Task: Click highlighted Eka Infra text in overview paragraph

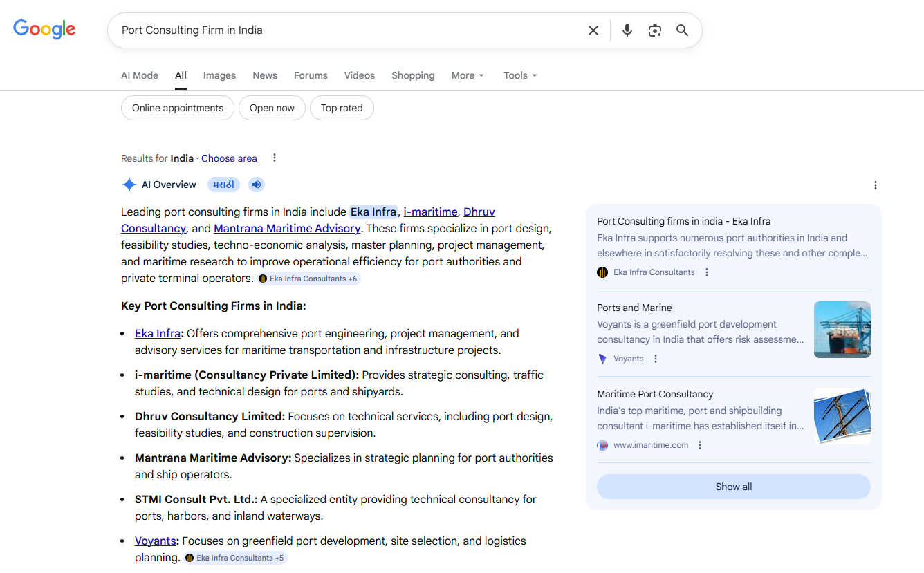Action: click(x=373, y=212)
